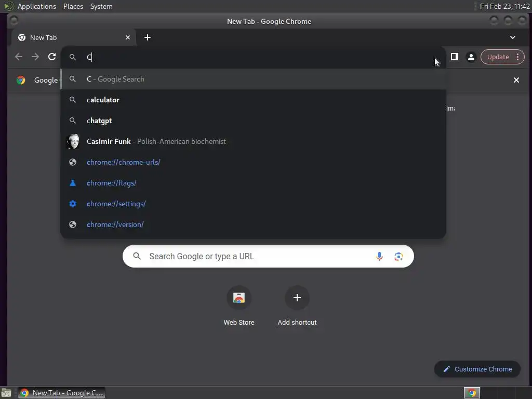This screenshot has width=532, height=399.
Task: Choose the Casimir Funk suggestion
Action: pos(253,141)
